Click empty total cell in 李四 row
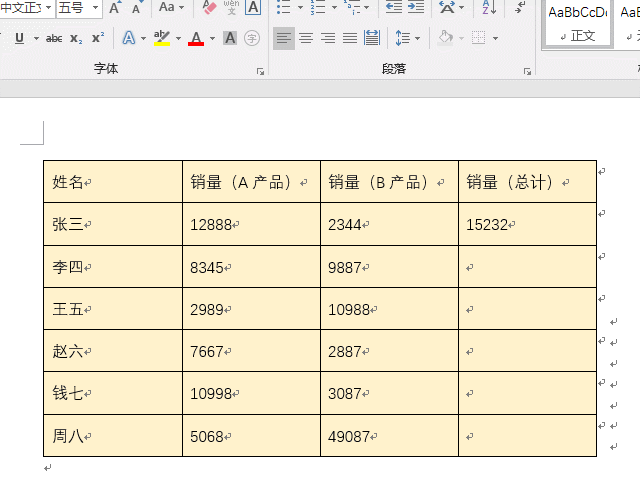This screenshot has height=480, width=640. point(527,267)
